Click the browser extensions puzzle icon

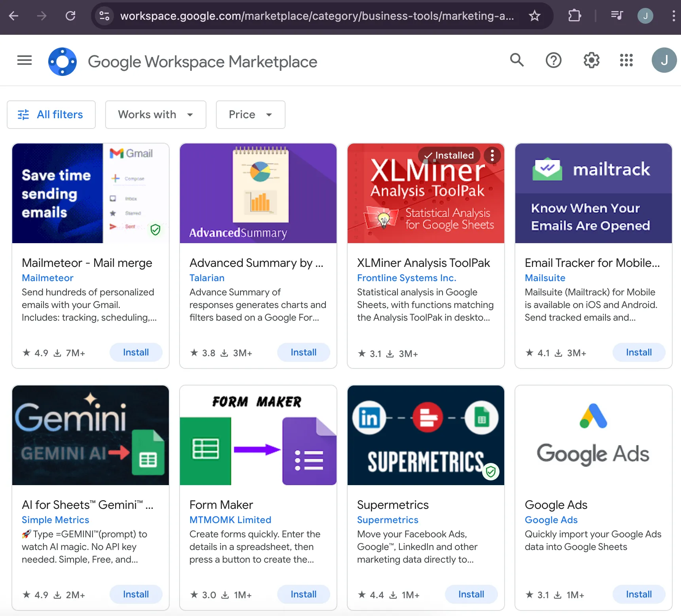point(574,16)
